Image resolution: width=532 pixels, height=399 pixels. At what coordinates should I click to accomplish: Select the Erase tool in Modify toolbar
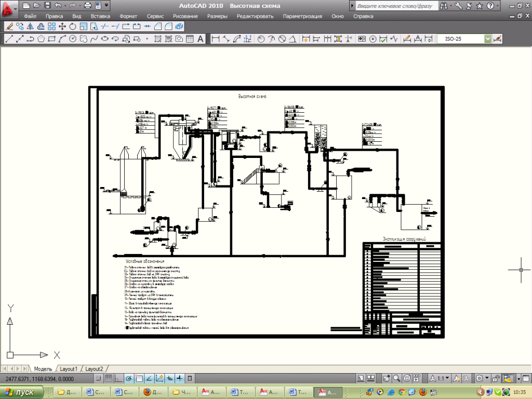(9, 26)
